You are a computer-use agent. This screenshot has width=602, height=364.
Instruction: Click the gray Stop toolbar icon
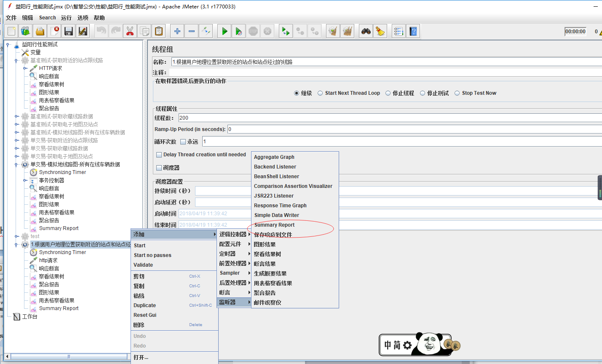coord(253,31)
